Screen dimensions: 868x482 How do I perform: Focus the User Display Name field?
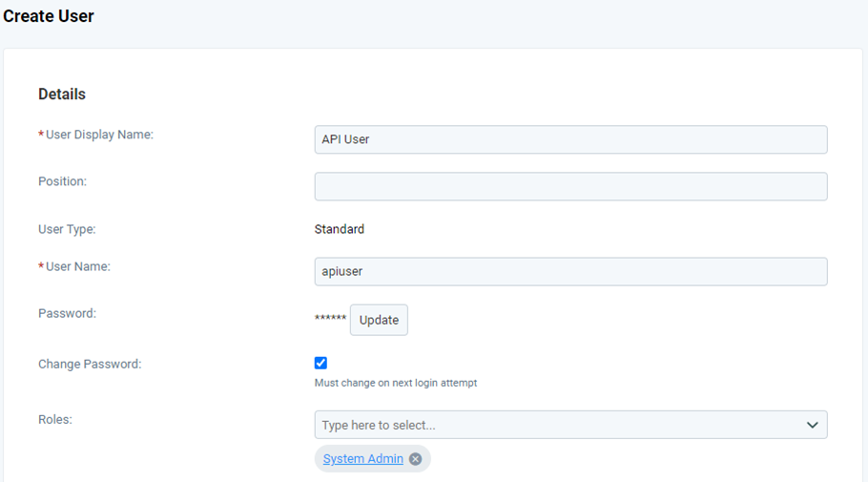click(570, 139)
